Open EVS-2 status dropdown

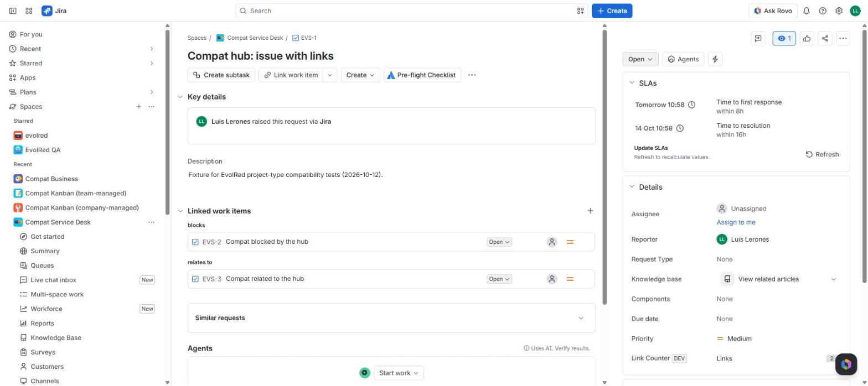499,242
